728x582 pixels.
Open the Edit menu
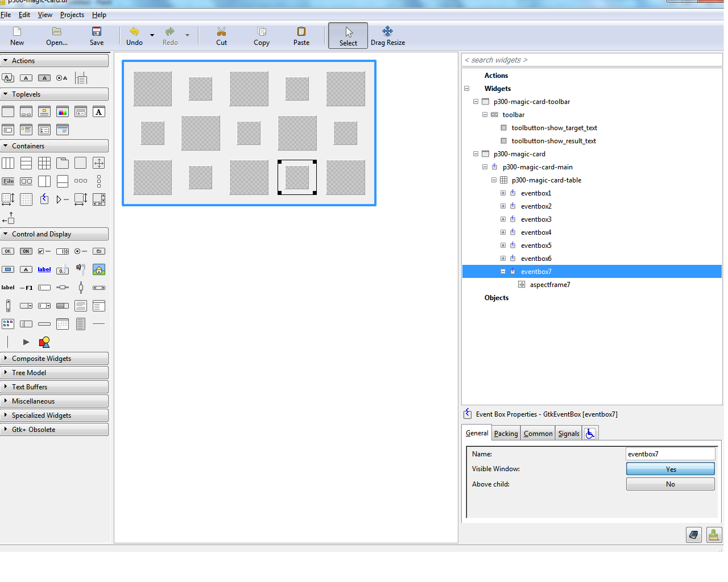(24, 15)
